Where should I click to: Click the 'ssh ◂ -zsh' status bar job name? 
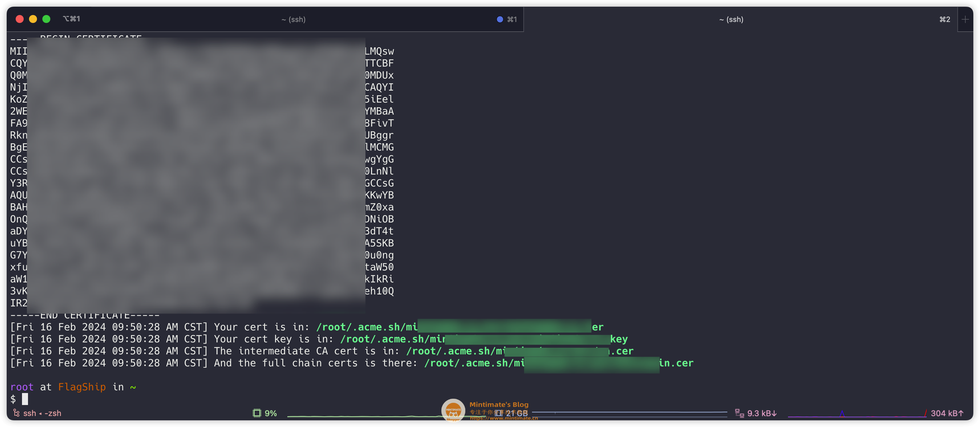coord(42,413)
